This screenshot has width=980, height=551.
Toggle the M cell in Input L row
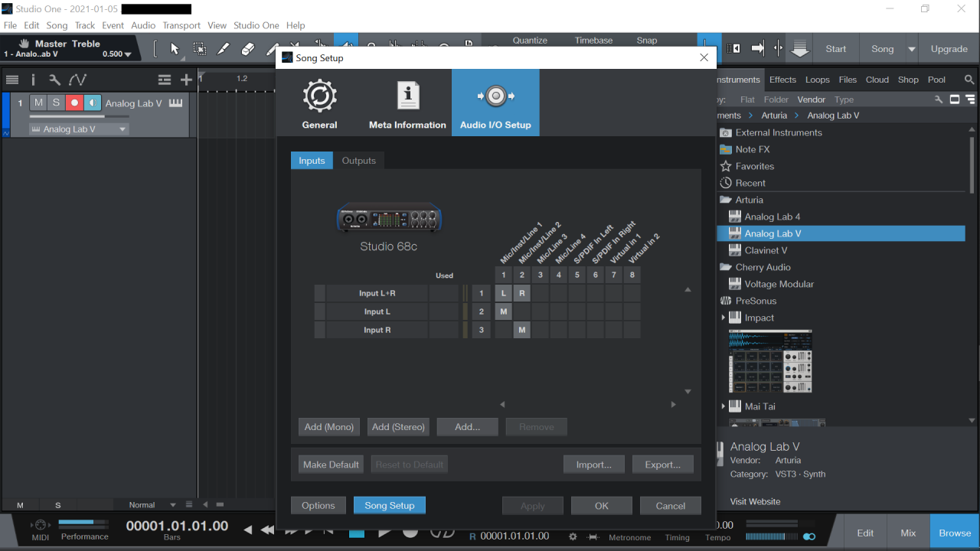point(504,311)
